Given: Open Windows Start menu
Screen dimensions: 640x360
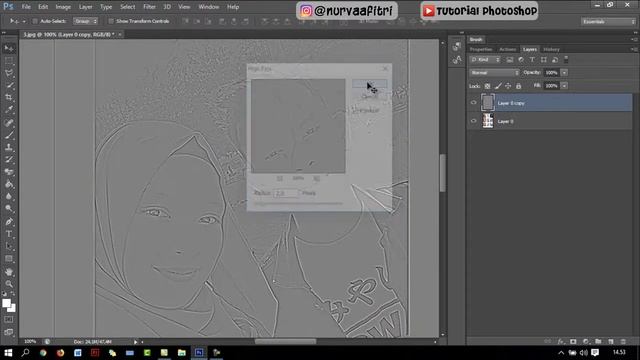Looking at the screenshot, I should click(8, 352).
